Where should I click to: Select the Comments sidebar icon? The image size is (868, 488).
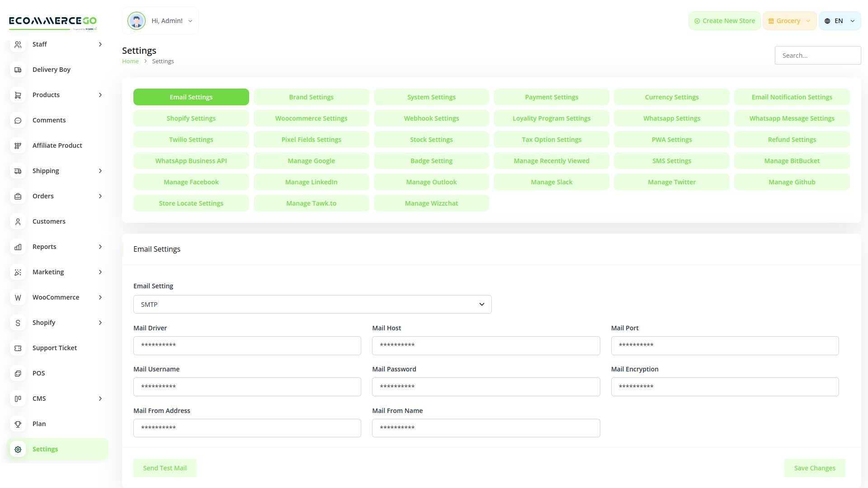click(18, 120)
